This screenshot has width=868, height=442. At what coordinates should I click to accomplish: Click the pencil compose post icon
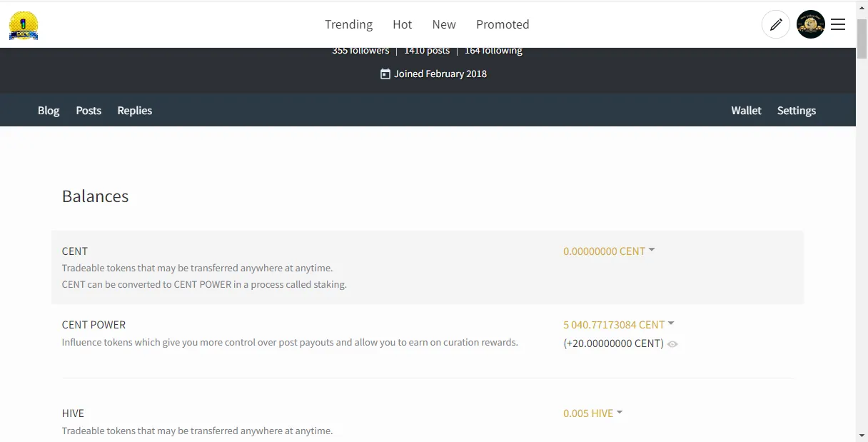point(776,24)
